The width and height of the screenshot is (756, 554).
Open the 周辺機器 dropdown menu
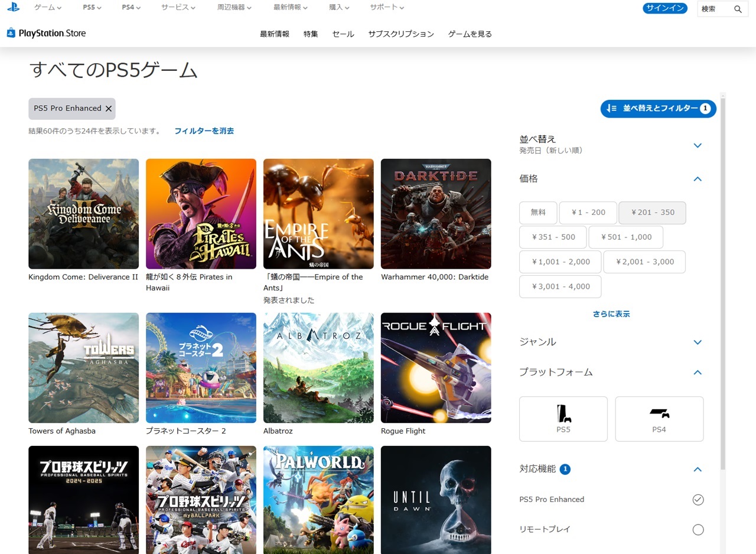(x=234, y=8)
